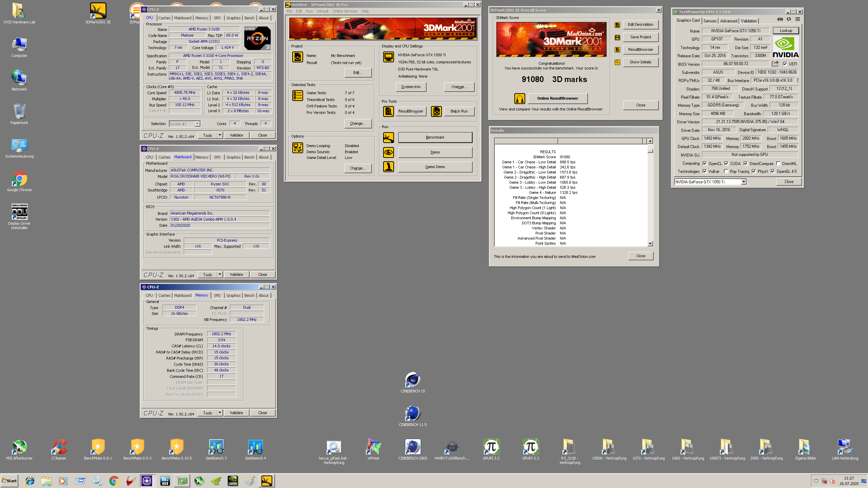Click the Benchmark button in 3DMark2001

point(435,138)
